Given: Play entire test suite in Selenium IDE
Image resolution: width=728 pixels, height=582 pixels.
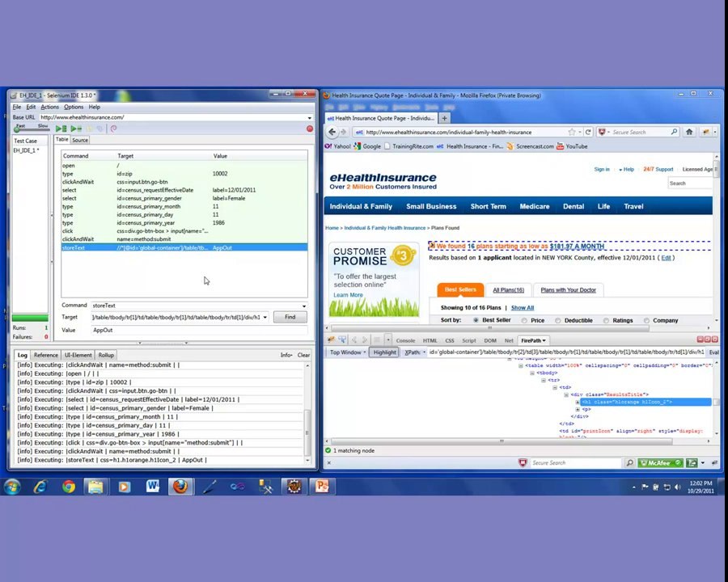Looking at the screenshot, I should (61, 129).
